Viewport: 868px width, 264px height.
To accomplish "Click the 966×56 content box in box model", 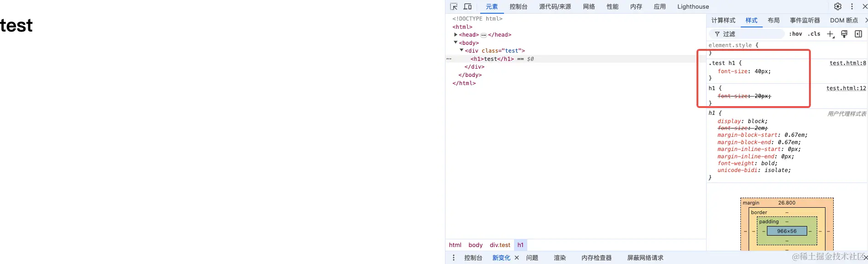I will [x=787, y=231].
